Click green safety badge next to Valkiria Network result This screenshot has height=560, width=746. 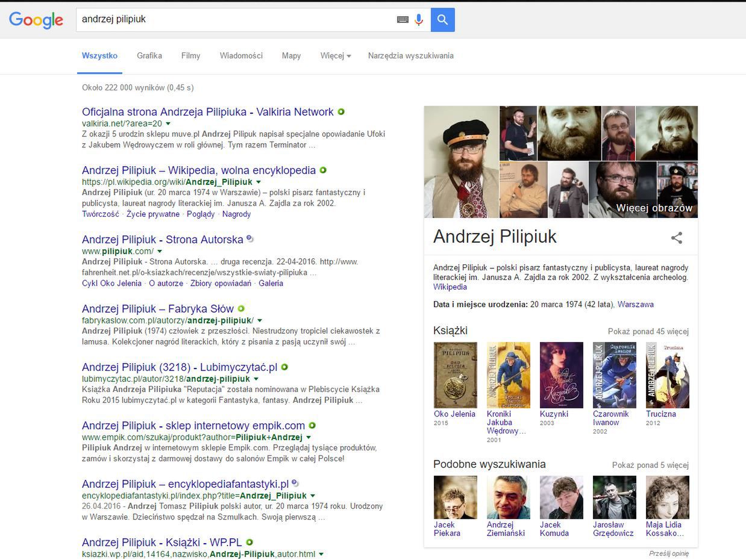click(341, 112)
